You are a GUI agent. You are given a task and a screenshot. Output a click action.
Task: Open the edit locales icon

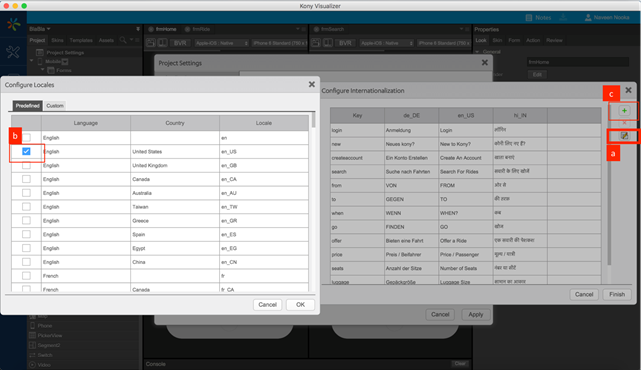pyautogui.click(x=624, y=136)
